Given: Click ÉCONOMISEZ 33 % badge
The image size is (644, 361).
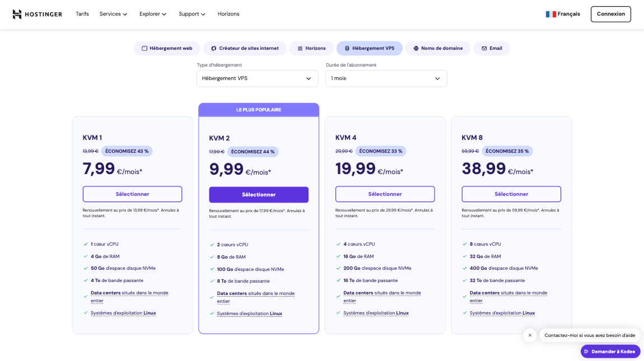Looking at the screenshot, I should (381, 151).
